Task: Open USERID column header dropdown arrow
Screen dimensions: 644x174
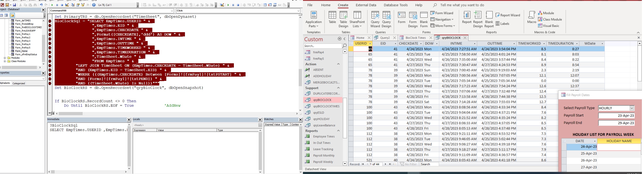Action: [370, 44]
